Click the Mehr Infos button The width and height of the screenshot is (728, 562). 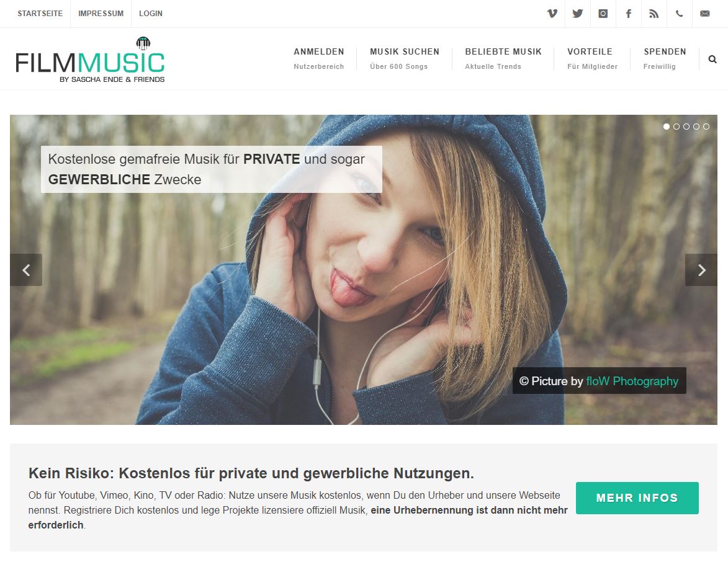click(x=637, y=498)
